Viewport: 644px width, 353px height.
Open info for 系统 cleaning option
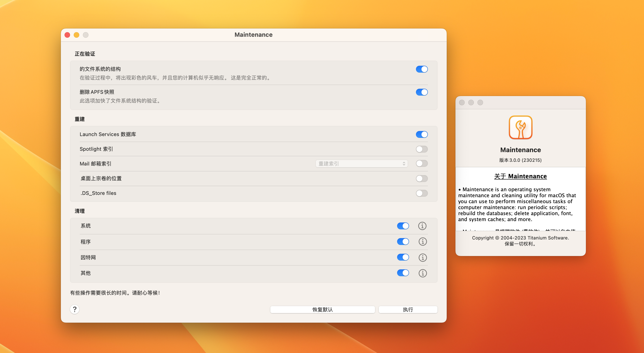[x=422, y=226]
